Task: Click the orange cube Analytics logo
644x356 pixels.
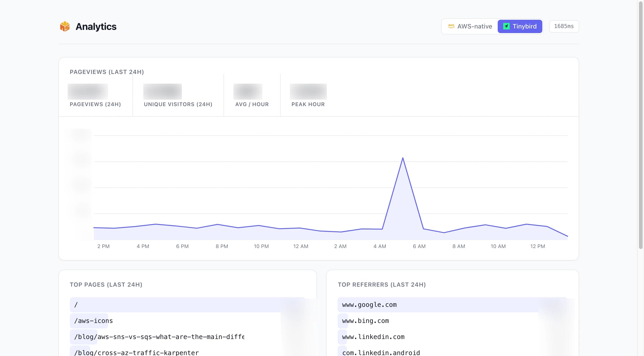Action: [65, 26]
